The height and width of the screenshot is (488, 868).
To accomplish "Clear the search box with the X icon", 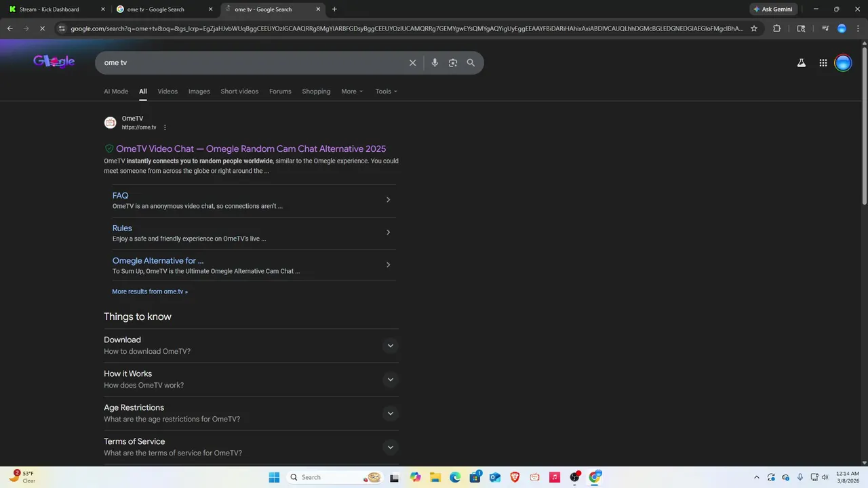I will (412, 62).
